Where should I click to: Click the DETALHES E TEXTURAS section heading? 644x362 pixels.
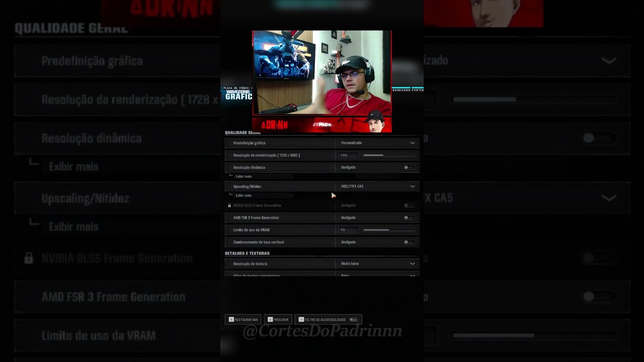(247, 253)
